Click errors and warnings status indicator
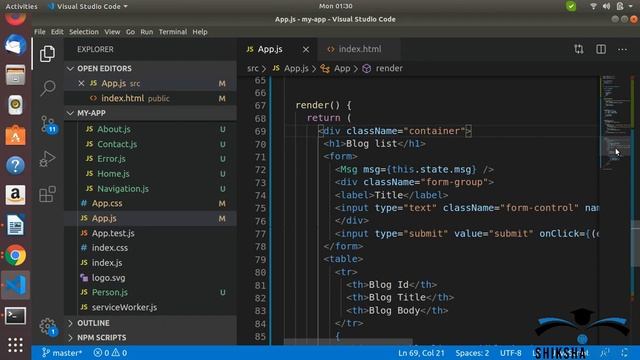 [x=110, y=353]
